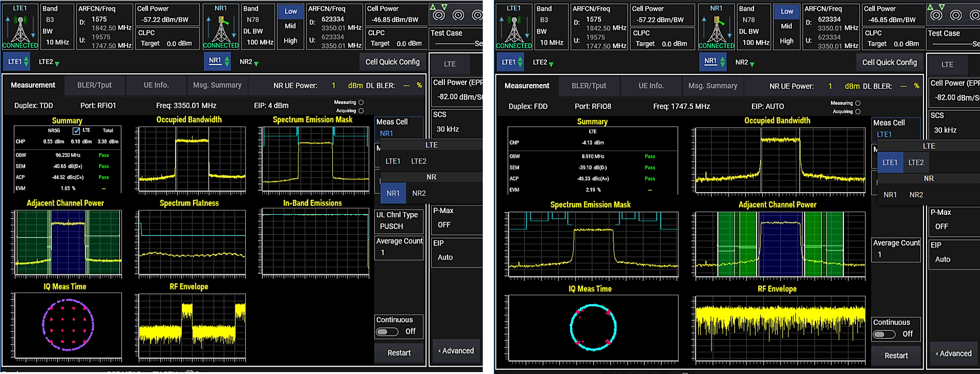Viewport: 980px width, 374px height.
Task: Open Meas Cell NR1 selector in left screen
Action: click(x=399, y=128)
